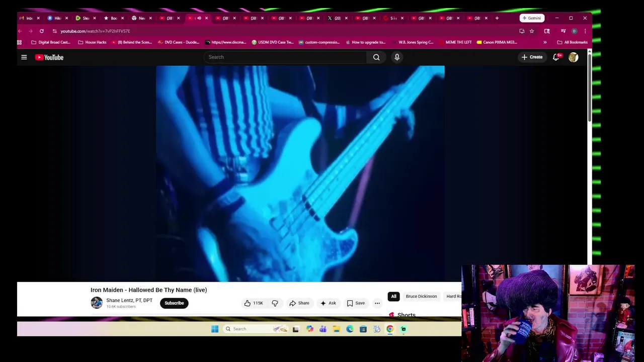Click the YouTube search magnifier button
The width and height of the screenshot is (644, 362).
pos(376,57)
